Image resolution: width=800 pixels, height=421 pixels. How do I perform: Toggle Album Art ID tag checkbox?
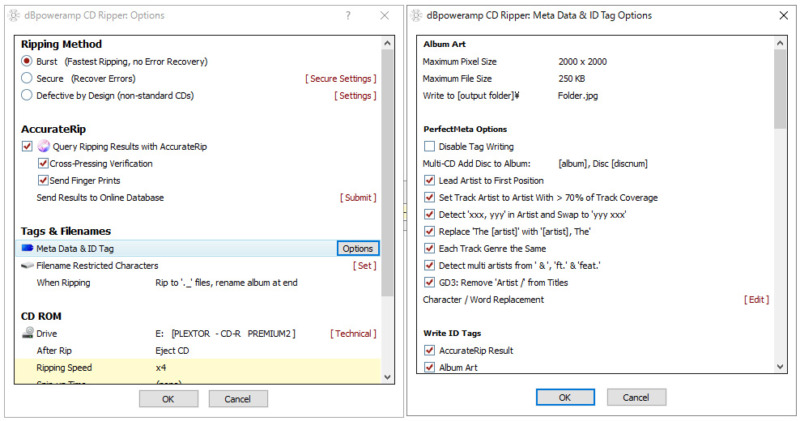(x=429, y=367)
